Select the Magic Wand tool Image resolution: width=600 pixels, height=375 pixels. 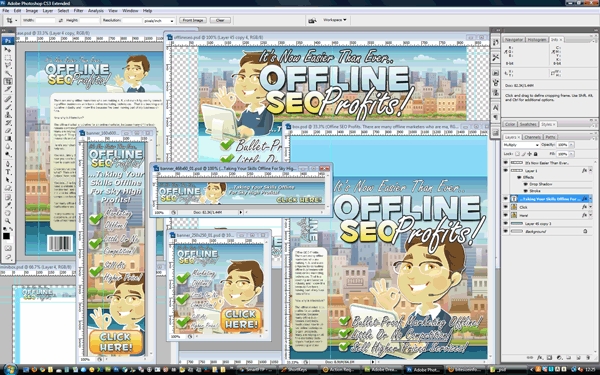point(7,73)
